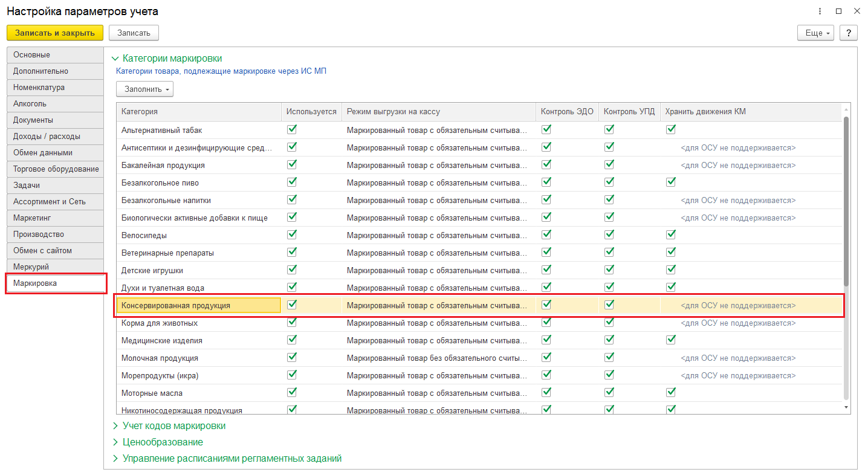The width and height of the screenshot is (868, 475).
Task: Click the Записать и закрыть button
Action: [55, 33]
